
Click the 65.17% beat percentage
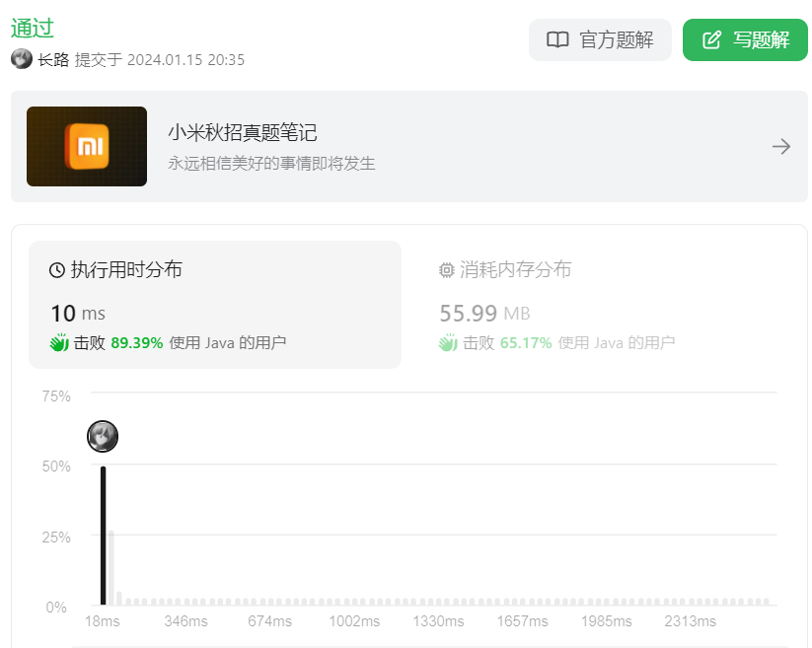point(526,342)
